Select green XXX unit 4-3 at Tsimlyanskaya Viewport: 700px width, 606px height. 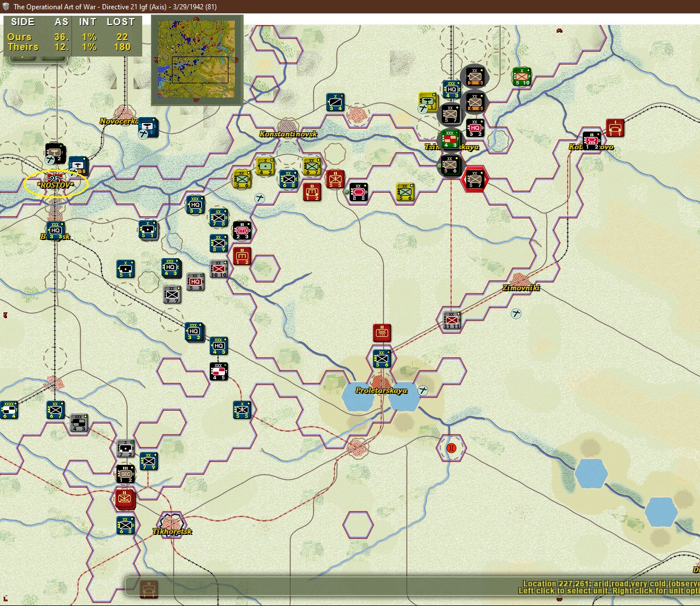pos(451,139)
